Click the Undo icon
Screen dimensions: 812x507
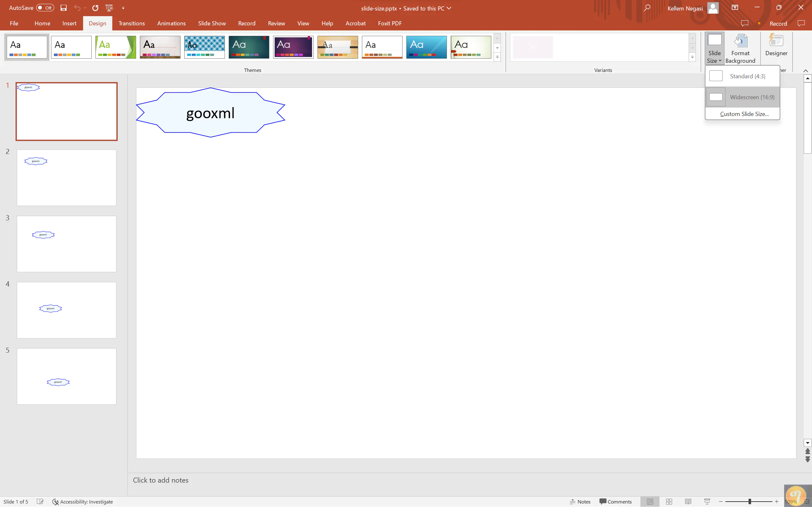pyautogui.click(x=77, y=8)
